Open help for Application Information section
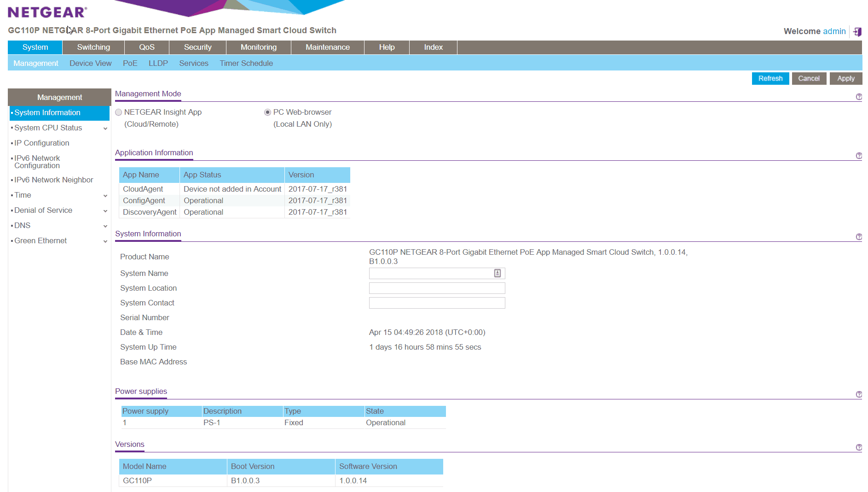 click(859, 156)
